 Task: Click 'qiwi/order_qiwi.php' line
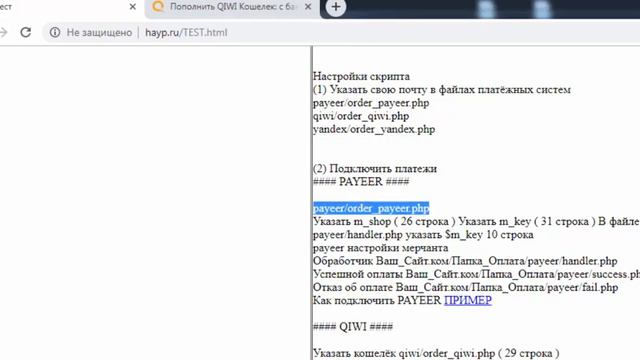(361, 116)
